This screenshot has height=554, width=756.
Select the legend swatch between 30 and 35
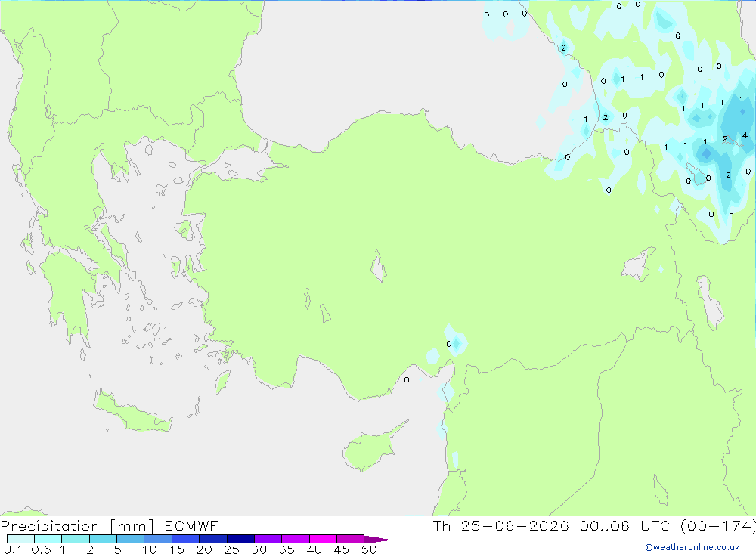click(x=268, y=539)
